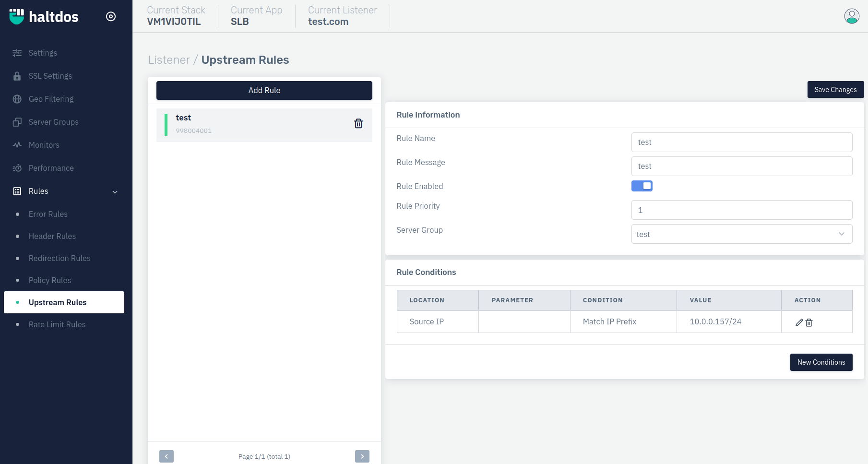Select the test rule in the list

(x=264, y=125)
